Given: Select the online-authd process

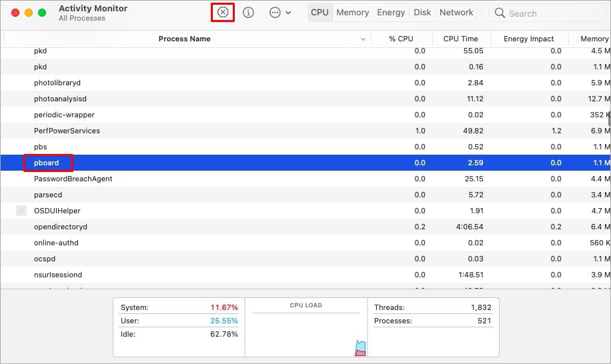Looking at the screenshot, I should 56,243.
